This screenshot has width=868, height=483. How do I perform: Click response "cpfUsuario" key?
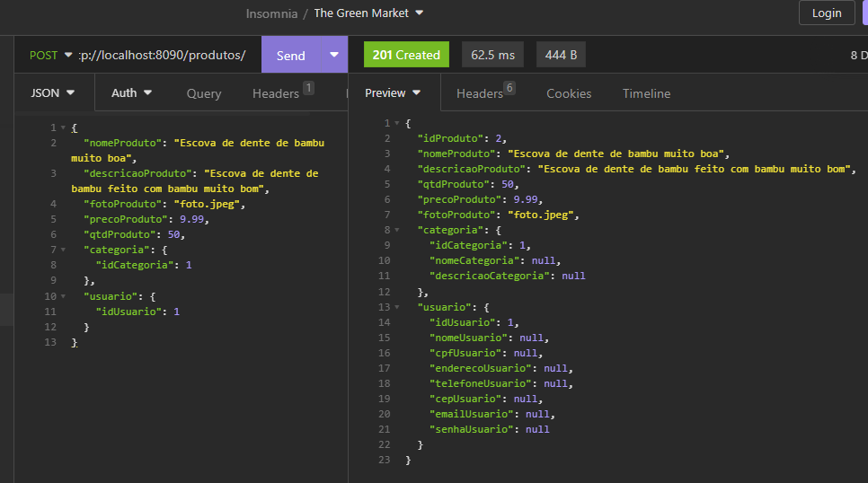pyautogui.click(x=465, y=353)
